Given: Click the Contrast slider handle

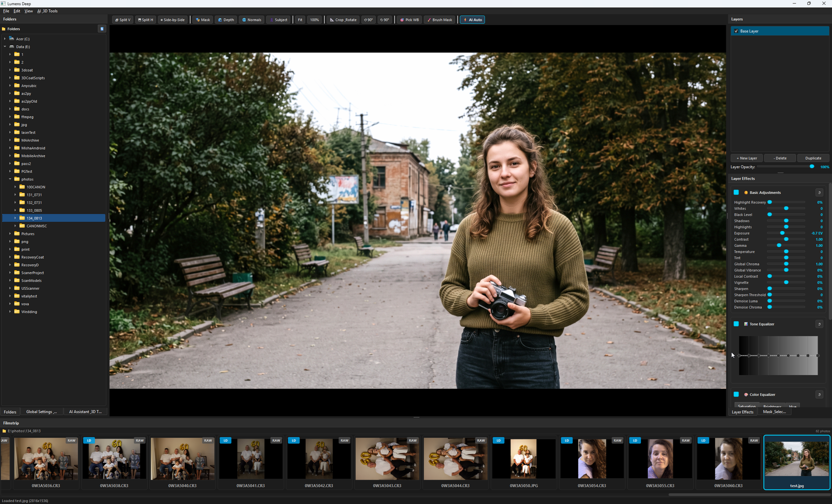Looking at the screenshot, I should 786,239.
